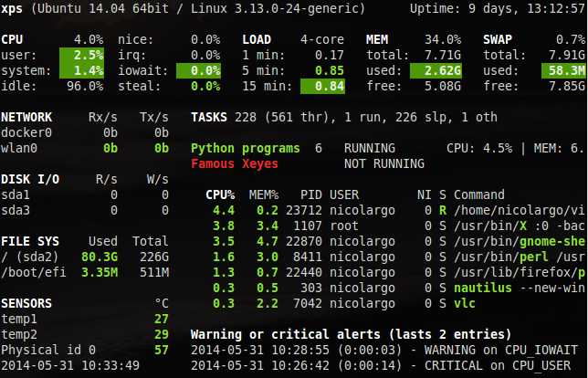Select the Uptime value 9 days, 13:12:57

click(x=527, y=8)
